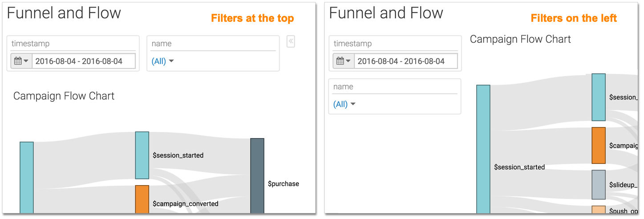Click date range field under 'Filters on the left'
Screen dimensions: 644x219
tap(405, 61)
